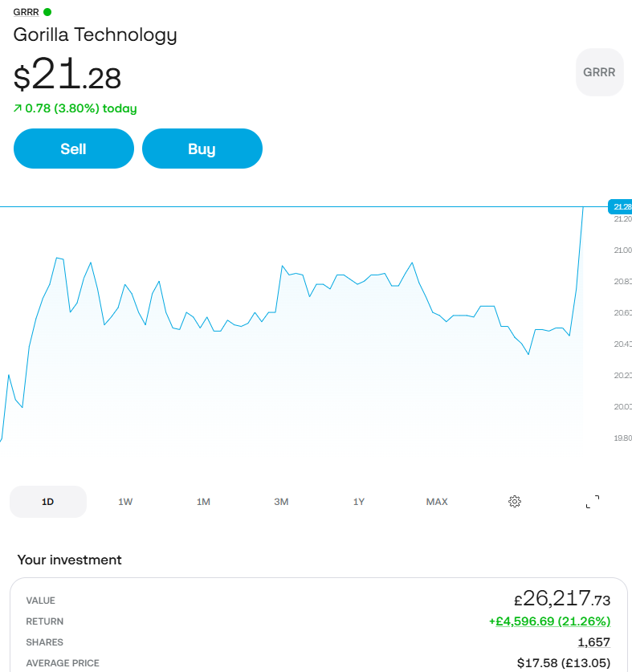Show the 3M chart range
This screenshot has width=632, height=672.
281,502
